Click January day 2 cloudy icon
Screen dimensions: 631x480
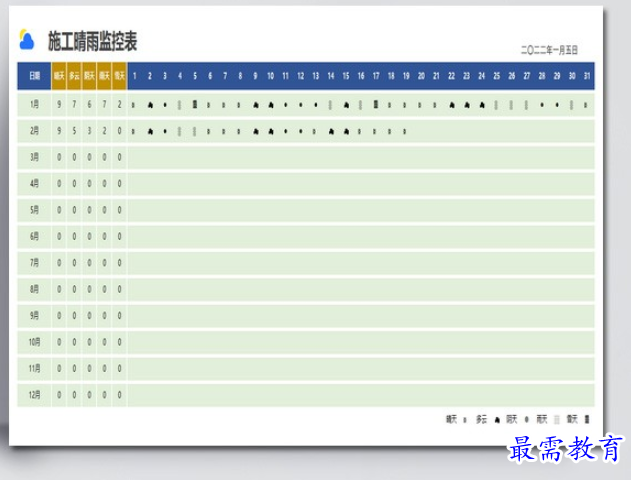click(150, 105)
